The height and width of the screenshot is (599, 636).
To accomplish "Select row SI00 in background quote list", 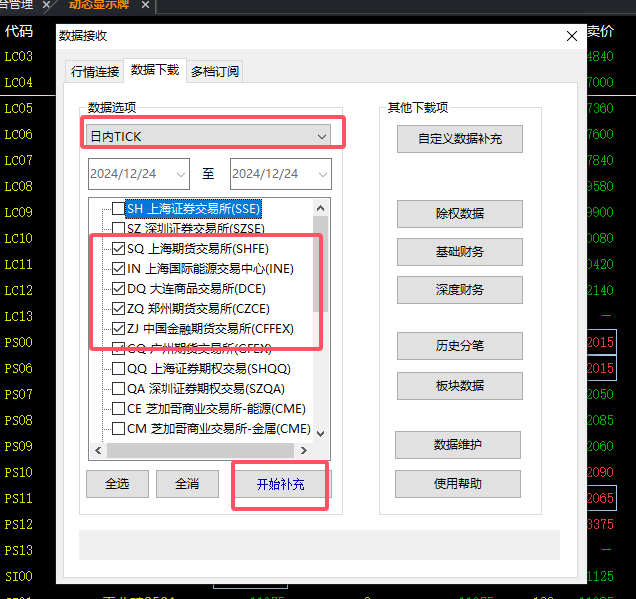I will pyautogui.click(x=19, y=576).
